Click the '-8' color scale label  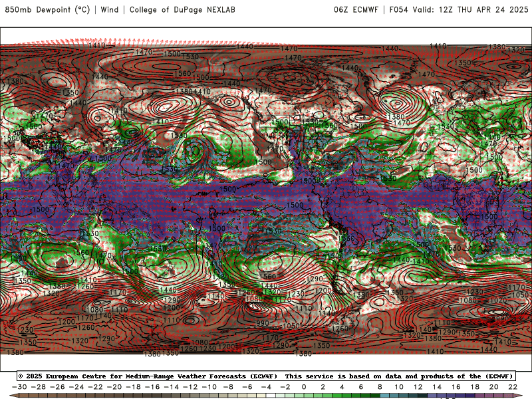(228, 387)
